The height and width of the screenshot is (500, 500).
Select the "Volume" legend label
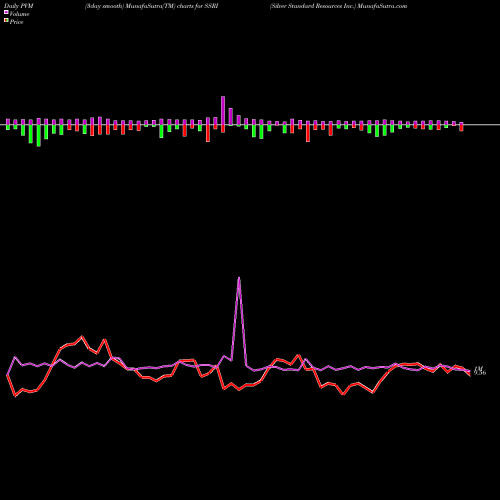(19, 14)
